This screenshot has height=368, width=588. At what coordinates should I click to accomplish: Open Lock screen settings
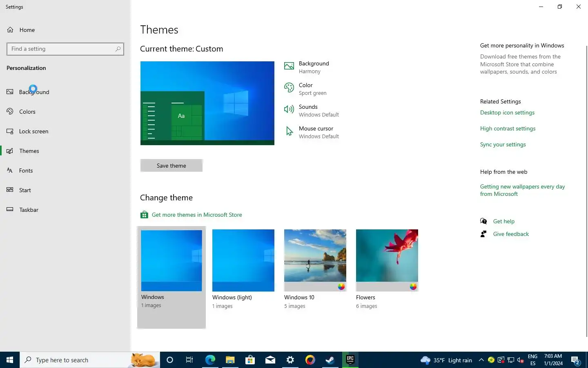65,131
